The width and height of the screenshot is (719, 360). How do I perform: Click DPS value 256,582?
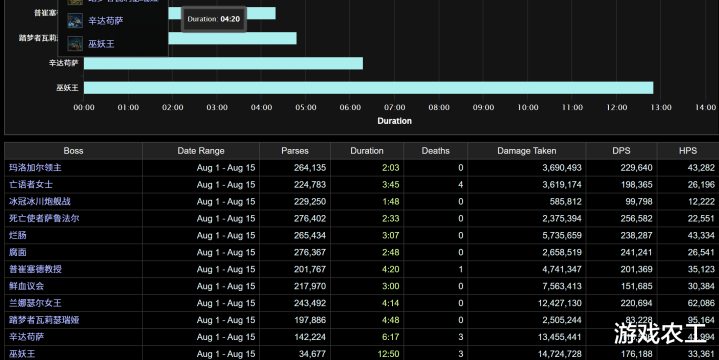[x=636, y=219]
